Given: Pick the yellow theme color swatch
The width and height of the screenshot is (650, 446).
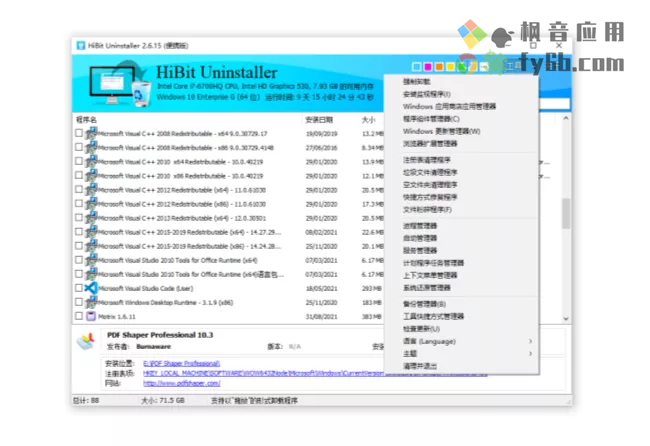Looking at the screenshot, I should click(450, 67).
